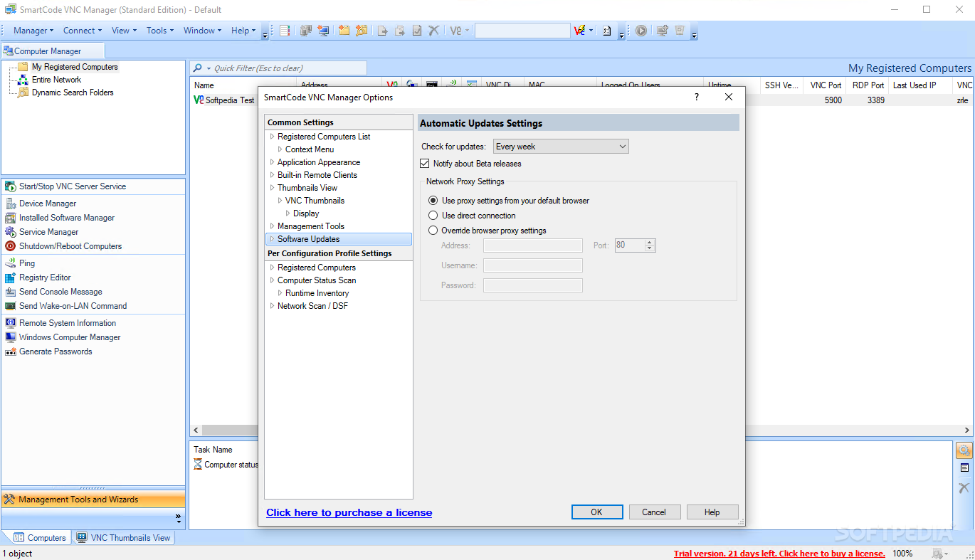Open the View menu
Viewport: 975px width, 560px height.
(x=125, y=31)
